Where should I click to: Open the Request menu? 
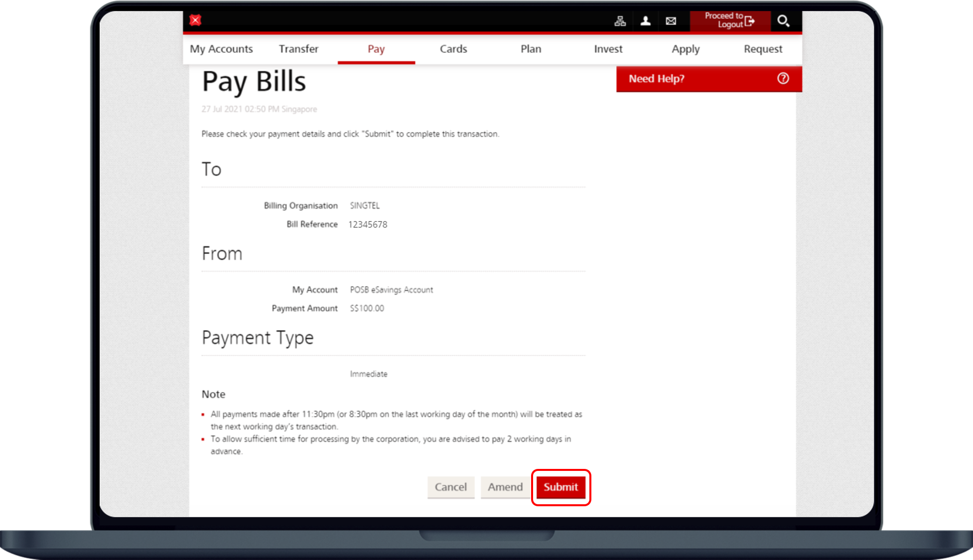(x=763, y=49)
